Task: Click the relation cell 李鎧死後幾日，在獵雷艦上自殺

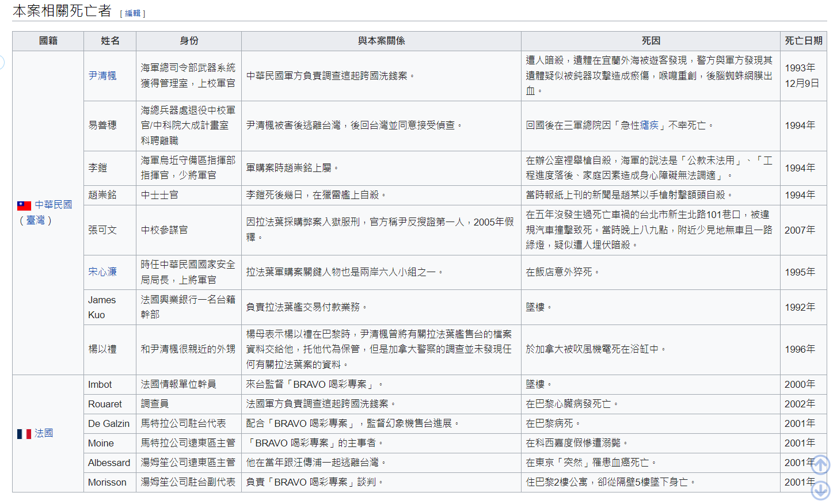Action: pos(381,195)
